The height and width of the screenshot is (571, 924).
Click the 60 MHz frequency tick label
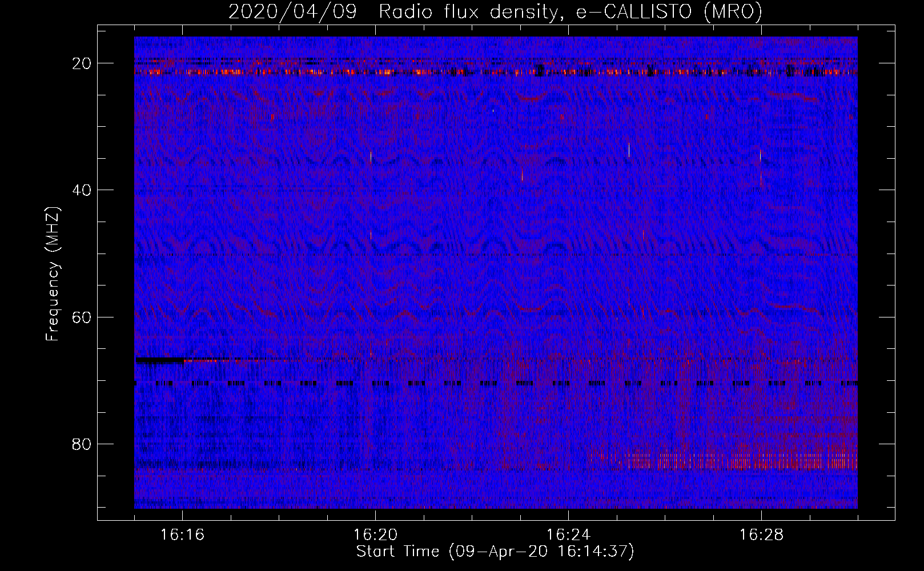coord(82,317)
